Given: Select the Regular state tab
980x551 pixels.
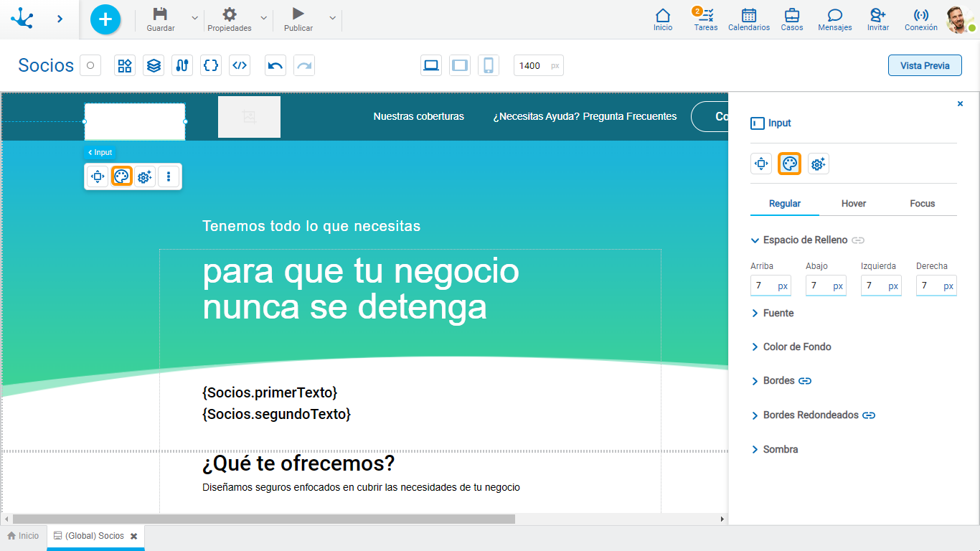Looking at the screenshot, I should click(x=785, y=203).
